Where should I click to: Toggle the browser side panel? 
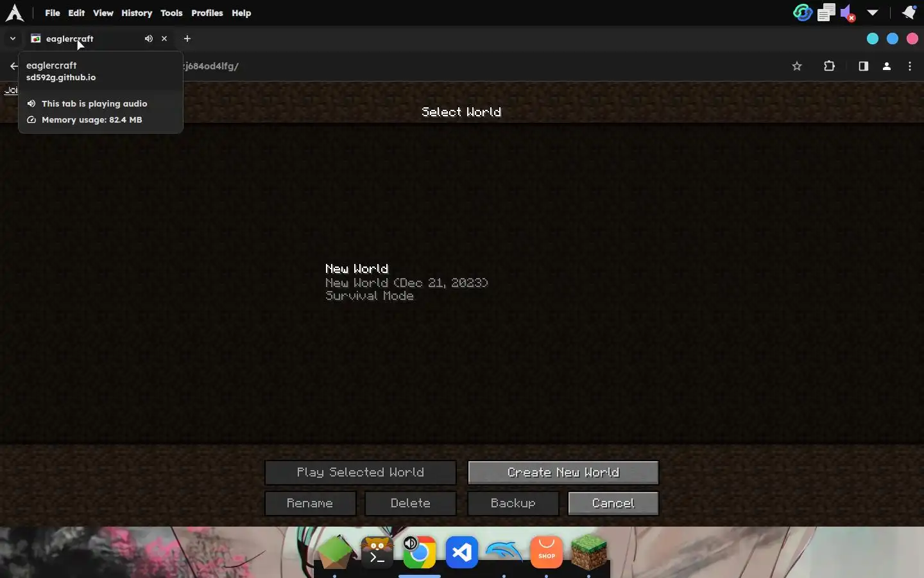click(x=863, y=66)
